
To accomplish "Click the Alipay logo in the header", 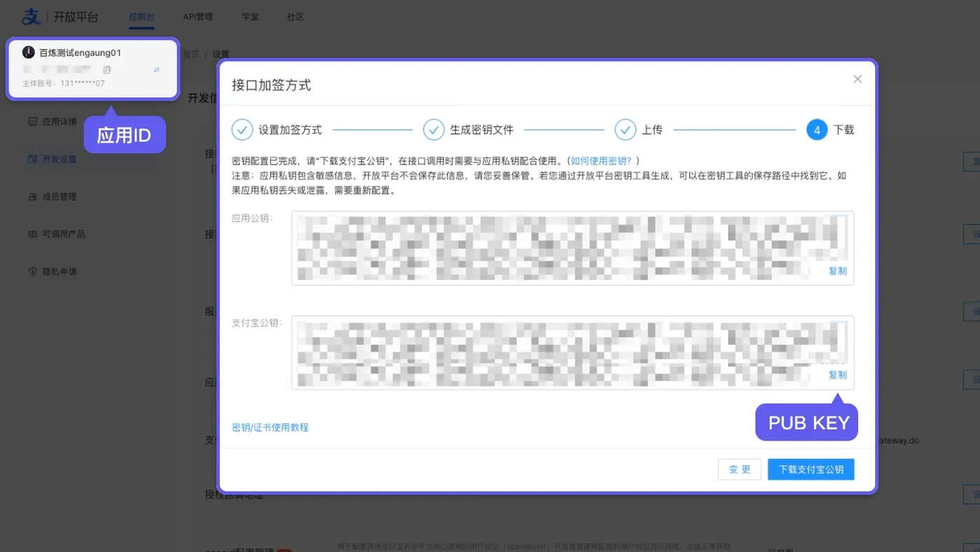I will point(32,16).
